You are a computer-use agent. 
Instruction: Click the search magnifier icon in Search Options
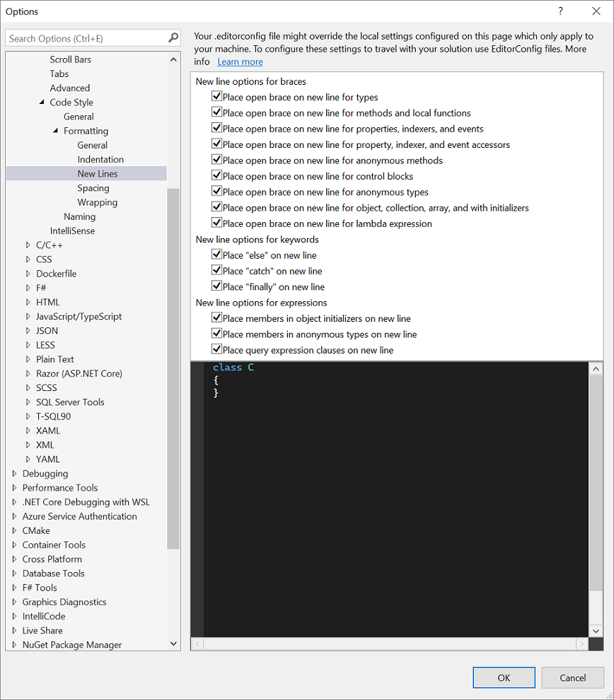(x=172, y=37)
